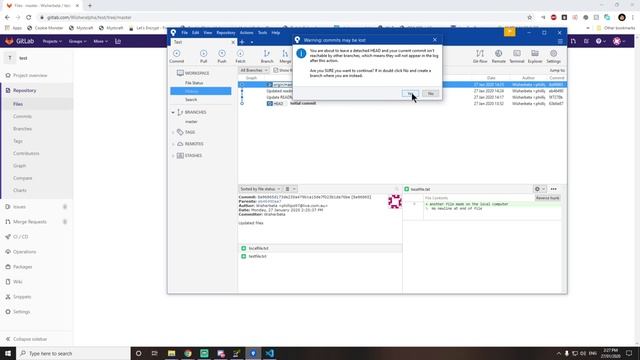Open GitLab Project overview

[30, 76]
